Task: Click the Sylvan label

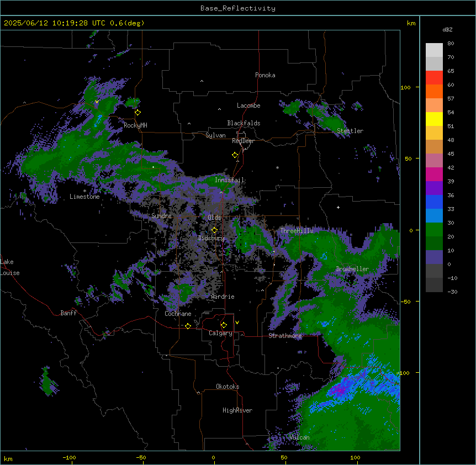Action: (x=215, y=135)
